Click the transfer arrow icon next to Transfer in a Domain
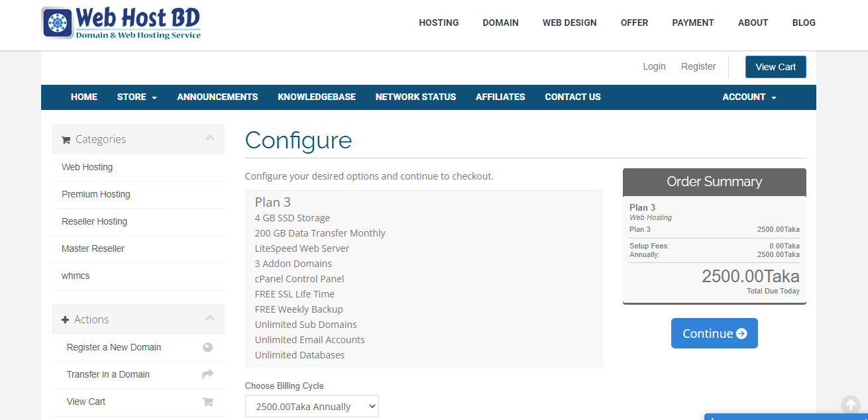 208,374
